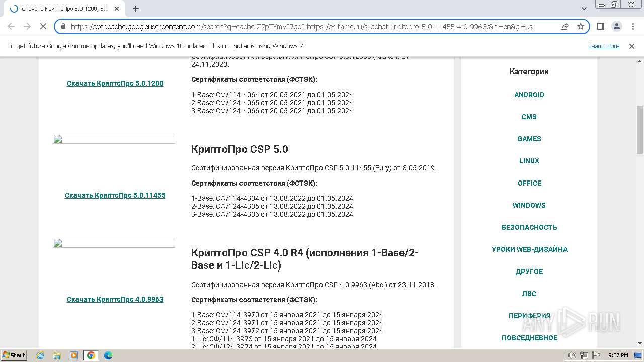Download КриптоПро 4.0.9963 link
The image size is (644, 362).
(115, 299)
